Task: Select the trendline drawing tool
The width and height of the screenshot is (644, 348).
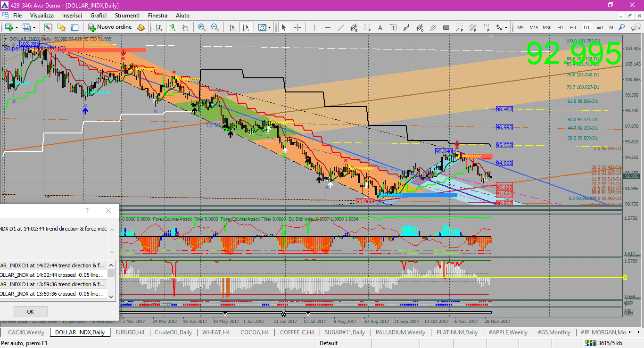Action: coord(340,27)
